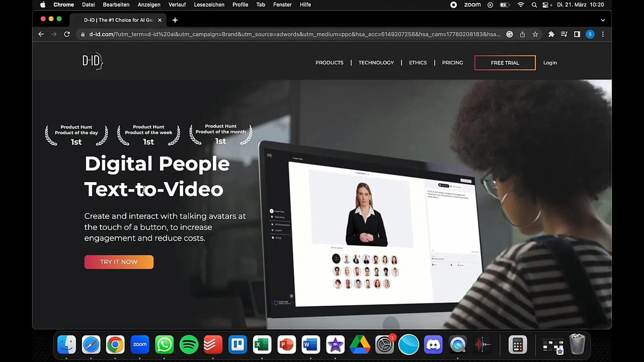Open Microsoft Word from the dock
Image resolution: width=644 pixels, height=362 pixels.
[x=311, y=344]
